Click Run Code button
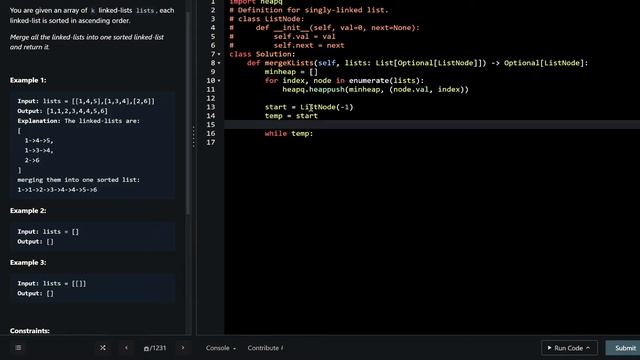 tap(569, 348)
